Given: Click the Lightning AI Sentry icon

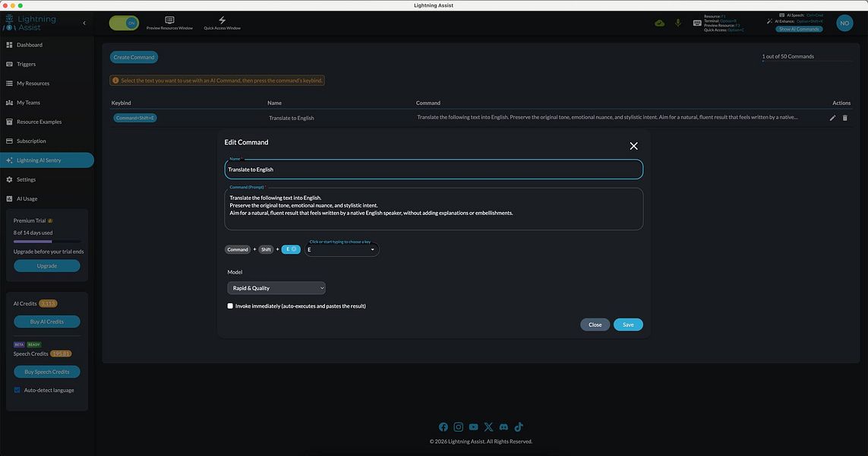Looking at the screenshot, I should (x=9, y=160).
